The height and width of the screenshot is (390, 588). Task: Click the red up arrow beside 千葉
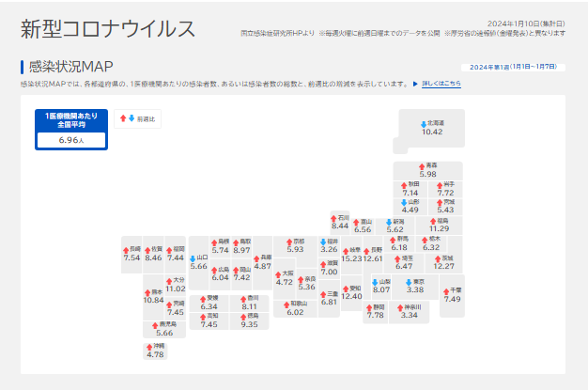tap(446, 290)
